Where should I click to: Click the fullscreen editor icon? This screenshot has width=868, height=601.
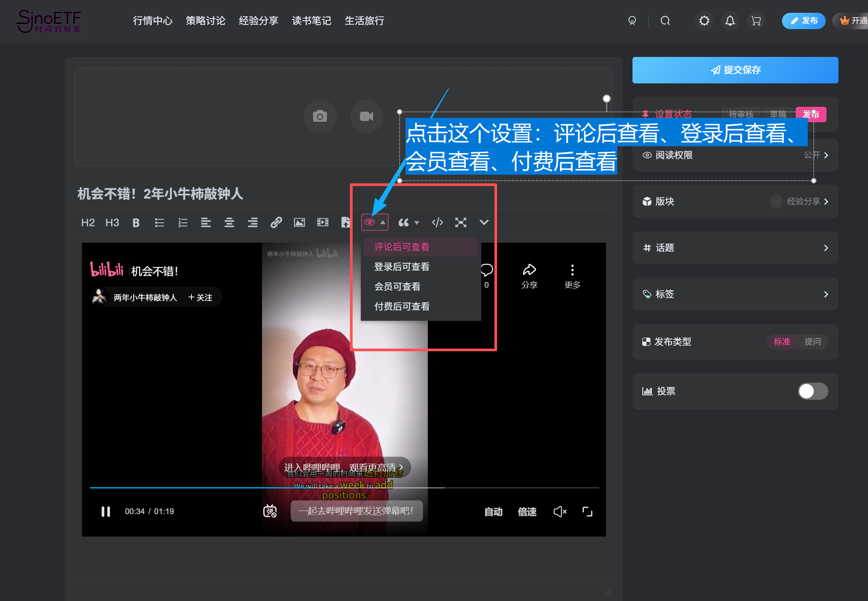pos(460,222)
